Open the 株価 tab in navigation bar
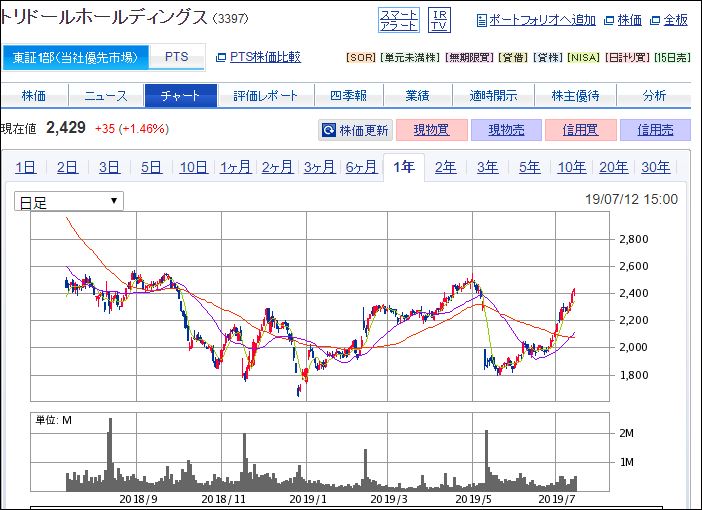702x510 pixels. [34, 95]
